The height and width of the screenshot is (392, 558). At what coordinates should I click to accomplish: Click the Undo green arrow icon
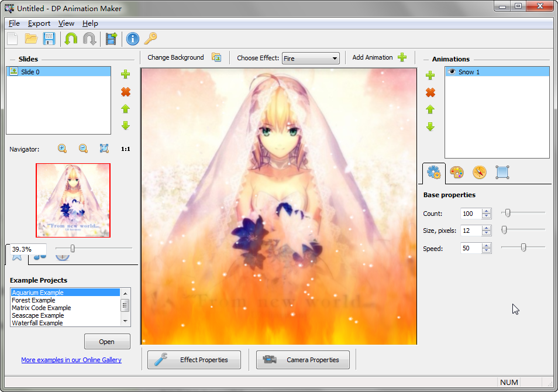71,39
